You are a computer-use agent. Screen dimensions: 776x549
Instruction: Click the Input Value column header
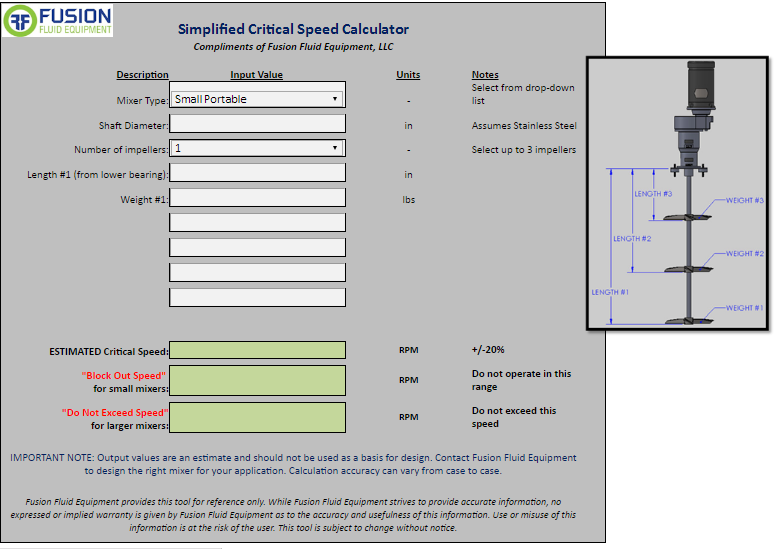(x=256, y=75)
